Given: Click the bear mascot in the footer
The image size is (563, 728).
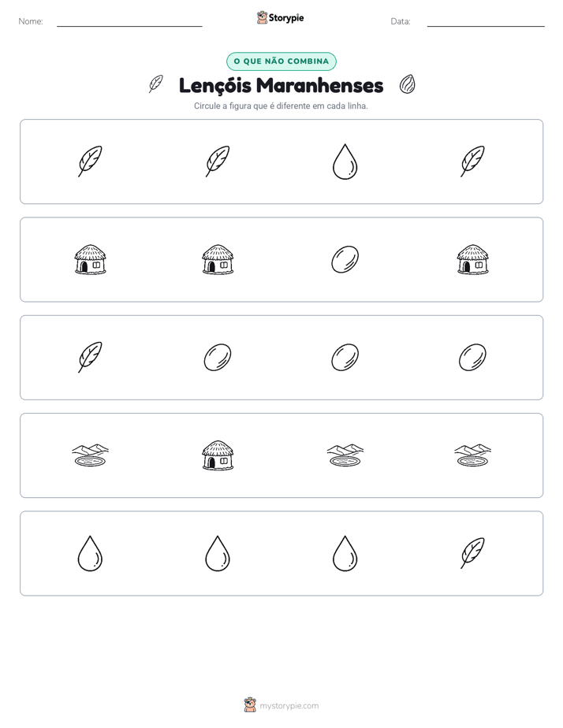Looking at the screenshot, I should tap(250, 705).
